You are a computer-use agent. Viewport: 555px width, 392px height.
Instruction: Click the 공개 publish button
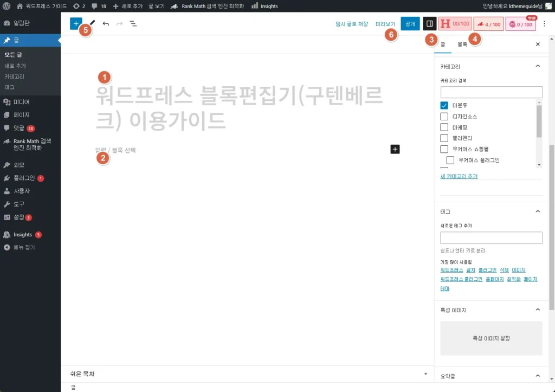410,24
